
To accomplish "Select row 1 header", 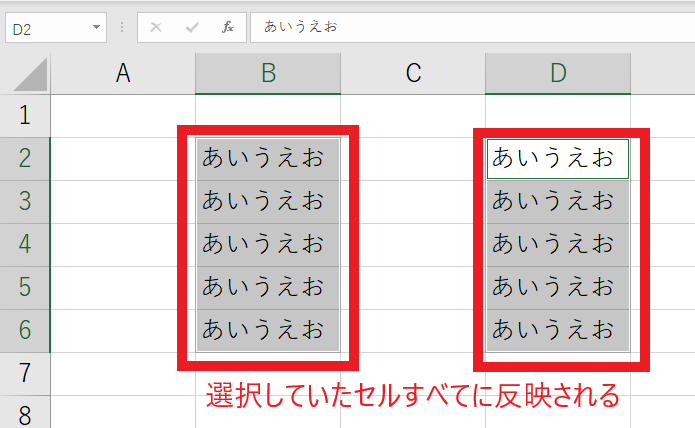I will point(25,116).
